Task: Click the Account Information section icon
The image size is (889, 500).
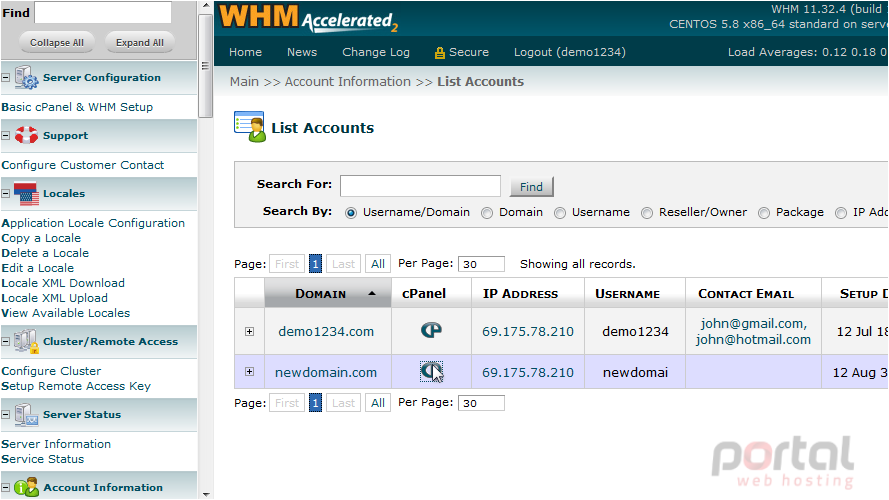Action: tap(26, 487)
